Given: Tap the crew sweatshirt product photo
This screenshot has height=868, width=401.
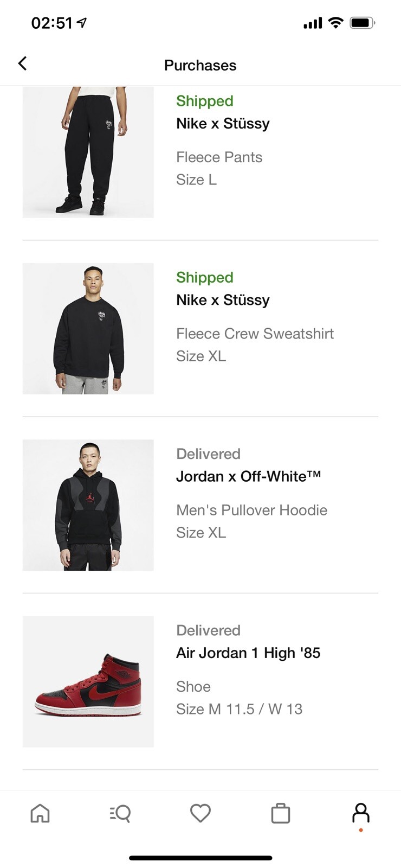Looking at the screenshot, I should (x=87, y=328).
